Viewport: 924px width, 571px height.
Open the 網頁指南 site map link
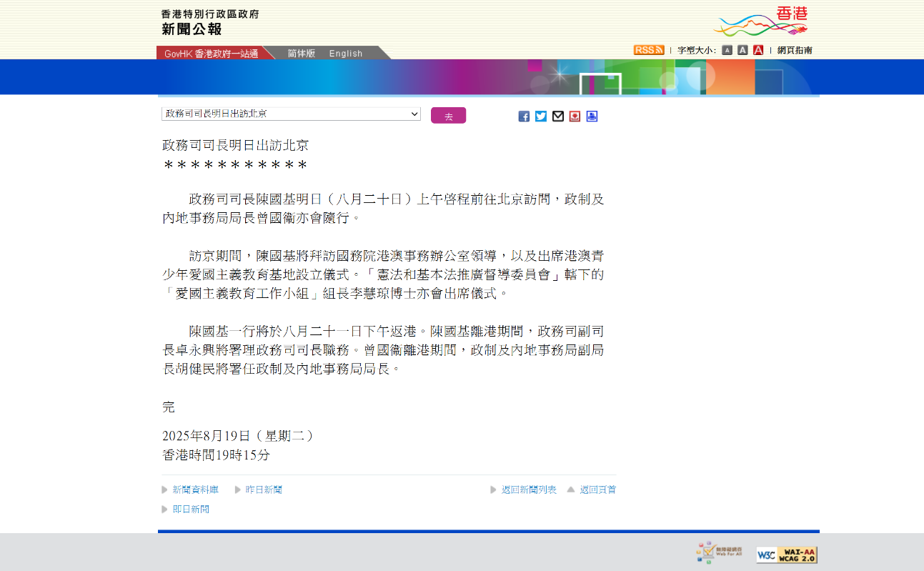(x=795, y=50)
